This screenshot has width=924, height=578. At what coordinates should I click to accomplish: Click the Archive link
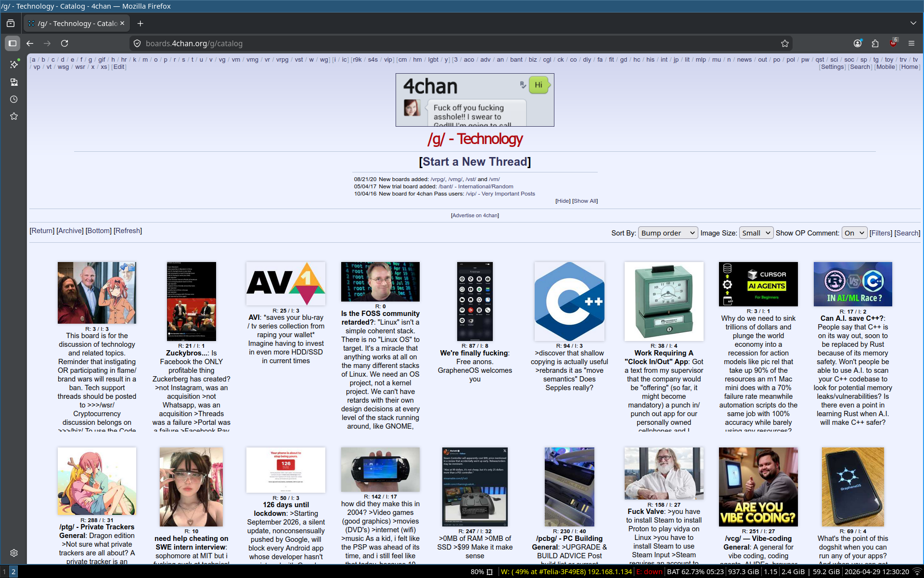(x=70, y=231)
